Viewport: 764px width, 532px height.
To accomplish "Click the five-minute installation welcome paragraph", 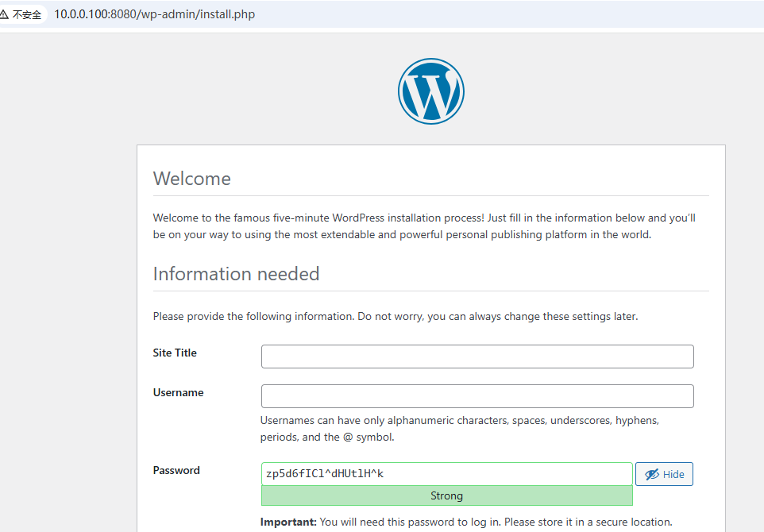I will tap(424, 226).
